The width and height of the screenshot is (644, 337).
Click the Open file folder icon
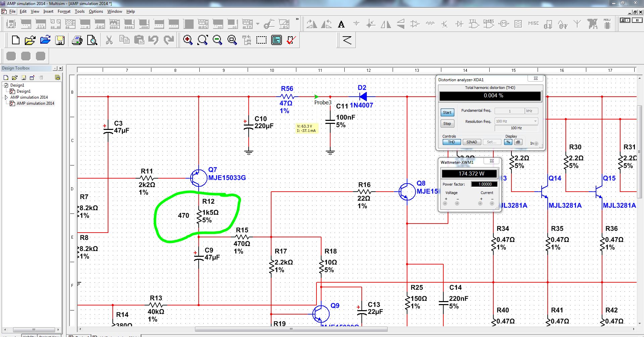click(30, 40)
